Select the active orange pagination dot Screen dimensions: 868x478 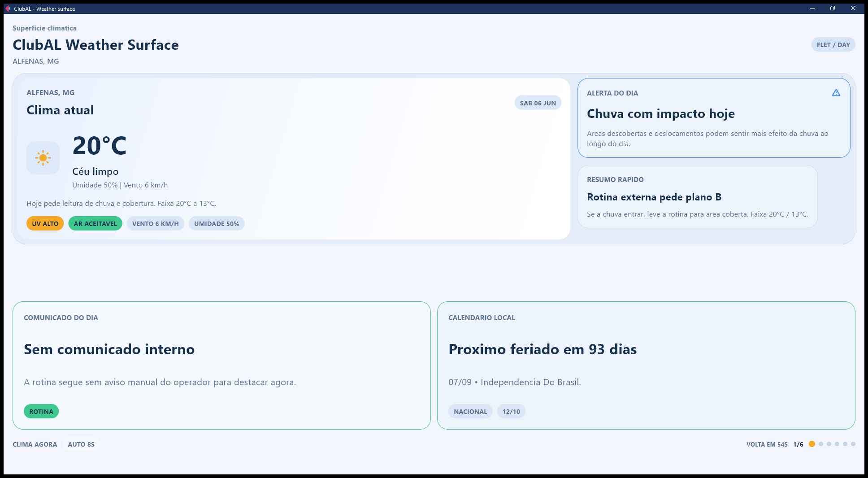tap(812, 444)
